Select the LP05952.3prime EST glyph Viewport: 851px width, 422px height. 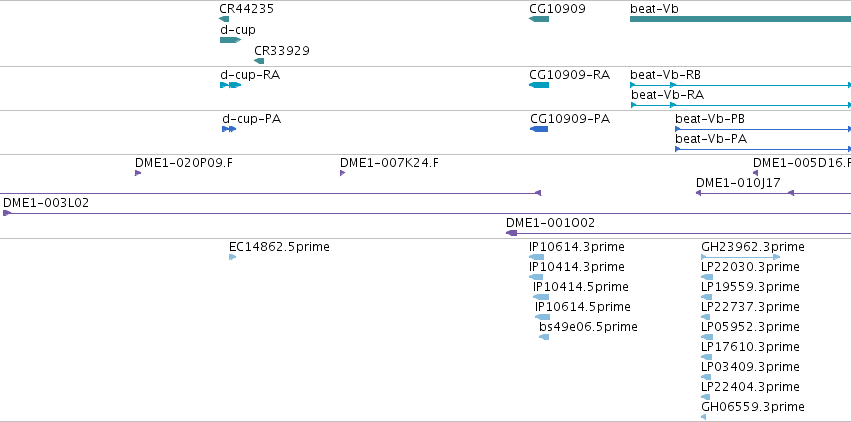pyautogui.click(x=706, y=337)
